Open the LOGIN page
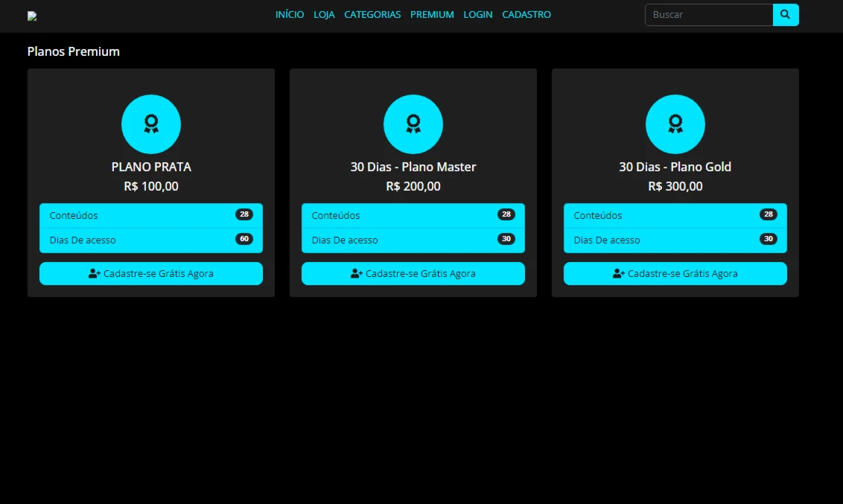 pyautogui.click(x=477, y=15)
